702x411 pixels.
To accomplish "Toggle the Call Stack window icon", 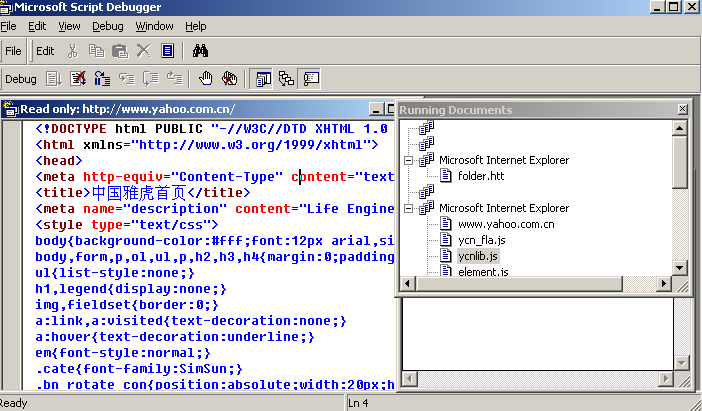I will 287,79.
